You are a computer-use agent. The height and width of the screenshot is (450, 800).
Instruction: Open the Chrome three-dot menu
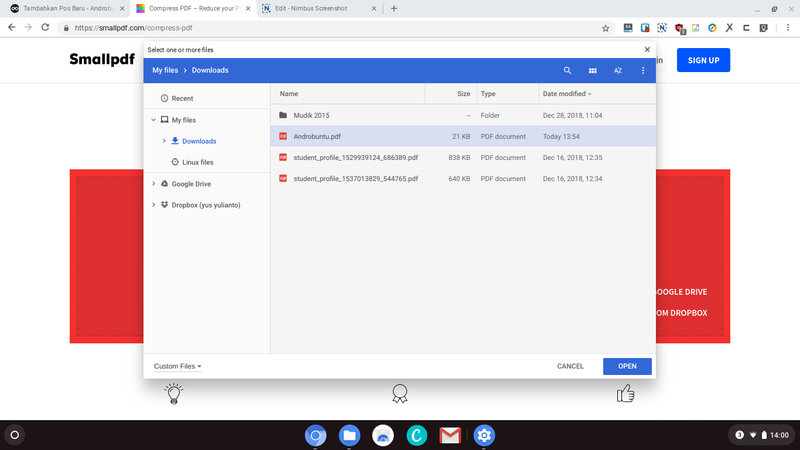coord(788,28)
